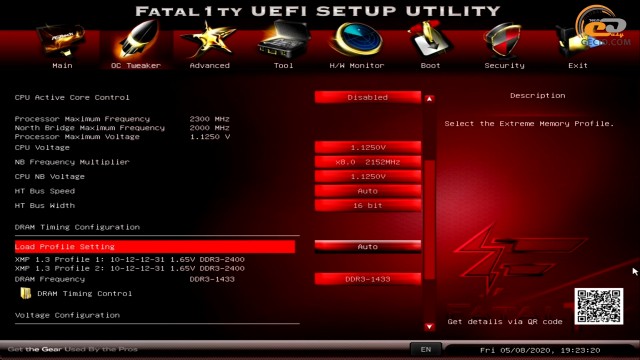Open Load Profile Setting Auto dropdown
The width and height of the screenshot is (640, 360).
point(367,247)
